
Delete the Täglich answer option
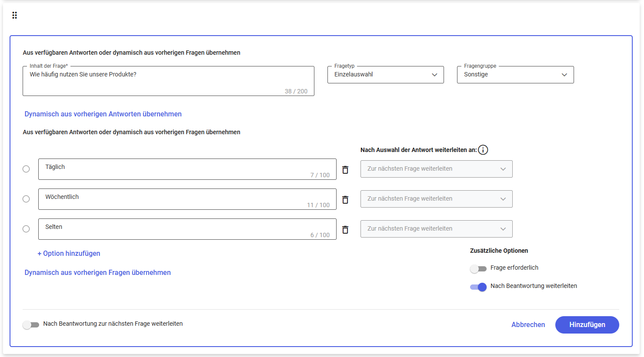(x=345, y=169)
